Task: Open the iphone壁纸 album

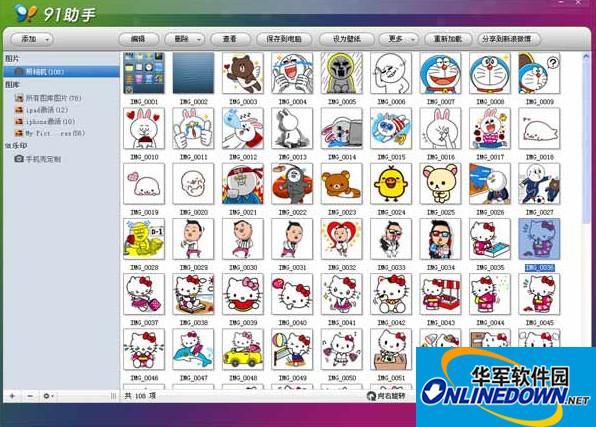Action: click(45, 122)
